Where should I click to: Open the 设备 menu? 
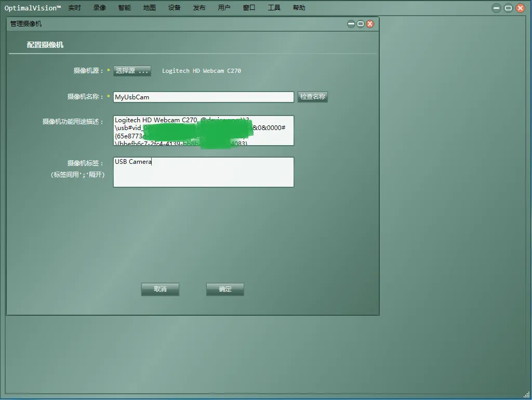pyautogui.click(x=175, y=8)
